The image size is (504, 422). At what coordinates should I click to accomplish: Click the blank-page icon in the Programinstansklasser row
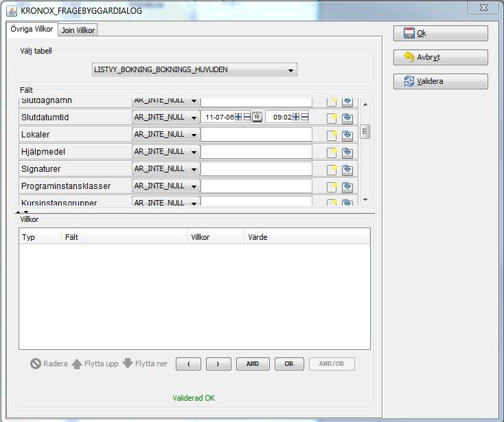point(332,187)
